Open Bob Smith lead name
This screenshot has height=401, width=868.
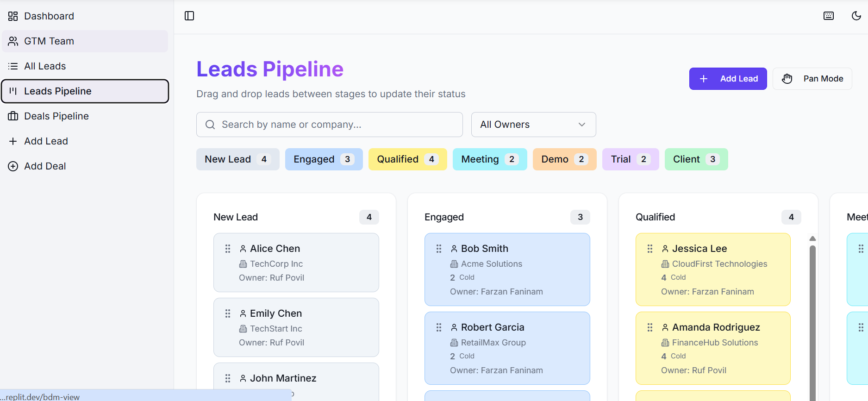[x=485, y=249]
